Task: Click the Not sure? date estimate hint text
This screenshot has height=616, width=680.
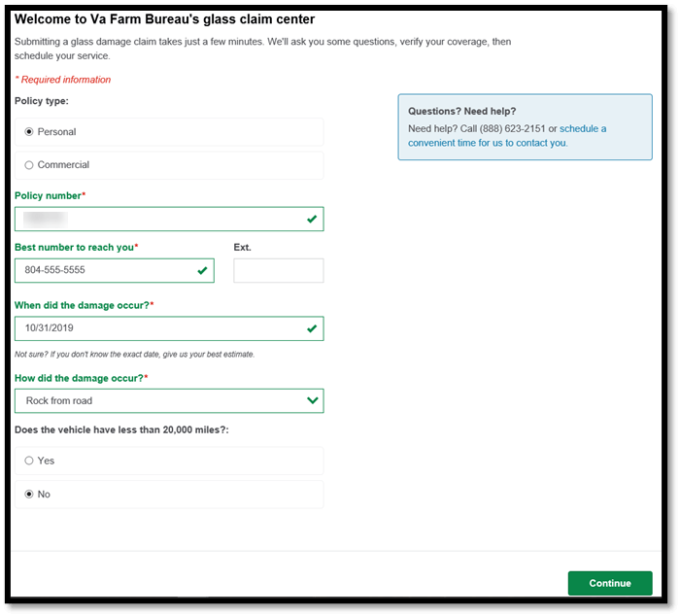Action: click(x=134, y=355)
